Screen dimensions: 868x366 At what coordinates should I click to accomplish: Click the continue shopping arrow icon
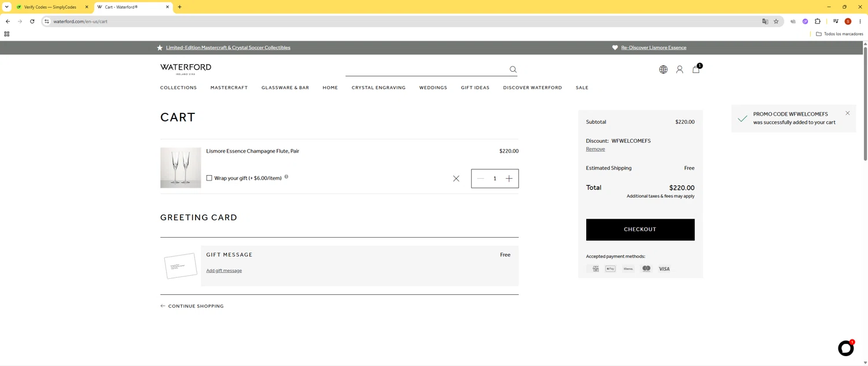(163, 306)
